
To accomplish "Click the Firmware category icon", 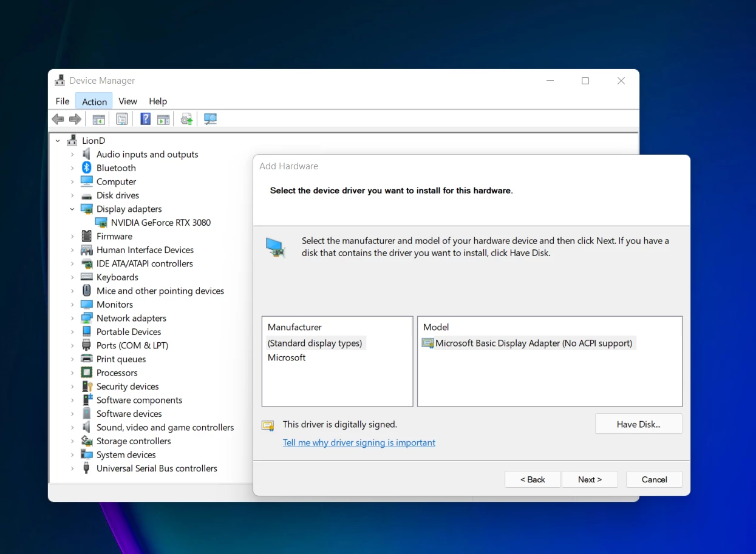I will tap(87, 236).
